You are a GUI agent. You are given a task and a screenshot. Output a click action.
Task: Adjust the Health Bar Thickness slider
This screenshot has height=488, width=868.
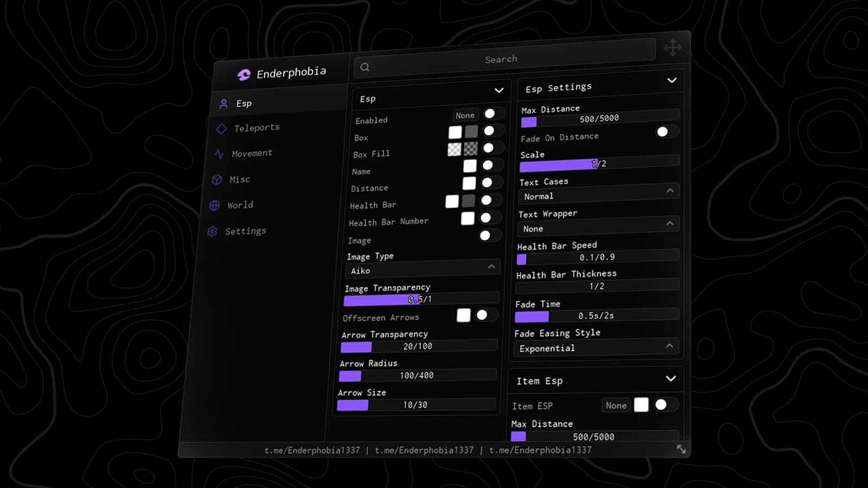tap(597, 285)
